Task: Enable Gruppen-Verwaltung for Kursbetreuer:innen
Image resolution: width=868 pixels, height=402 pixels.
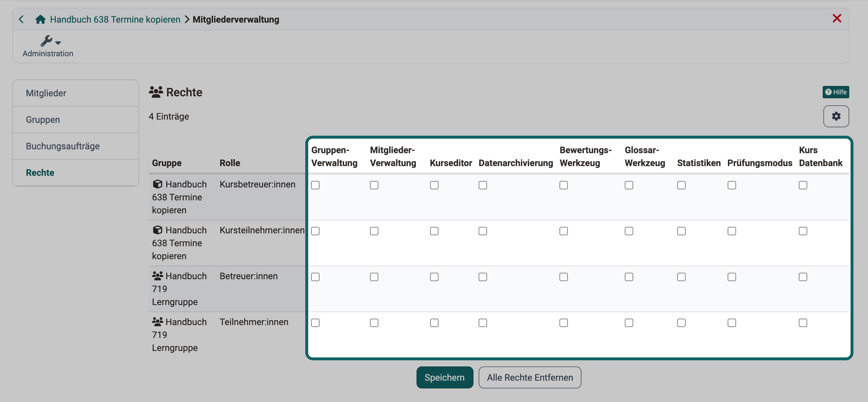Action: [x=315, y=185]
